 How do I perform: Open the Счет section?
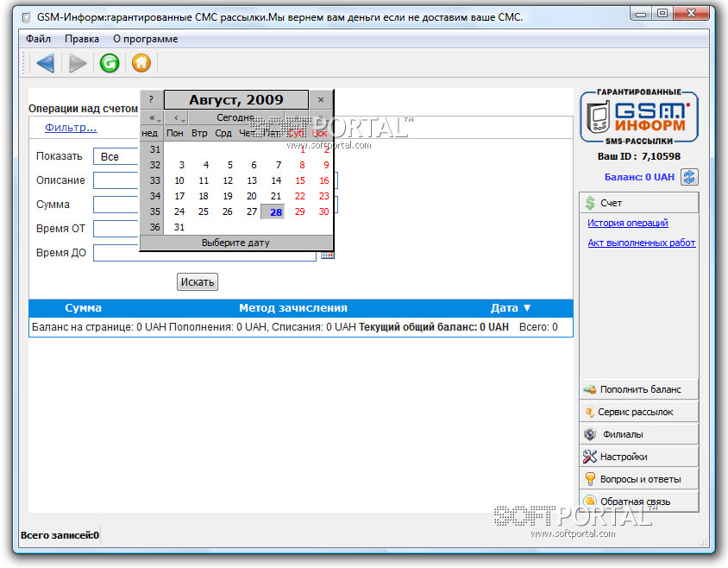[639, 203]
